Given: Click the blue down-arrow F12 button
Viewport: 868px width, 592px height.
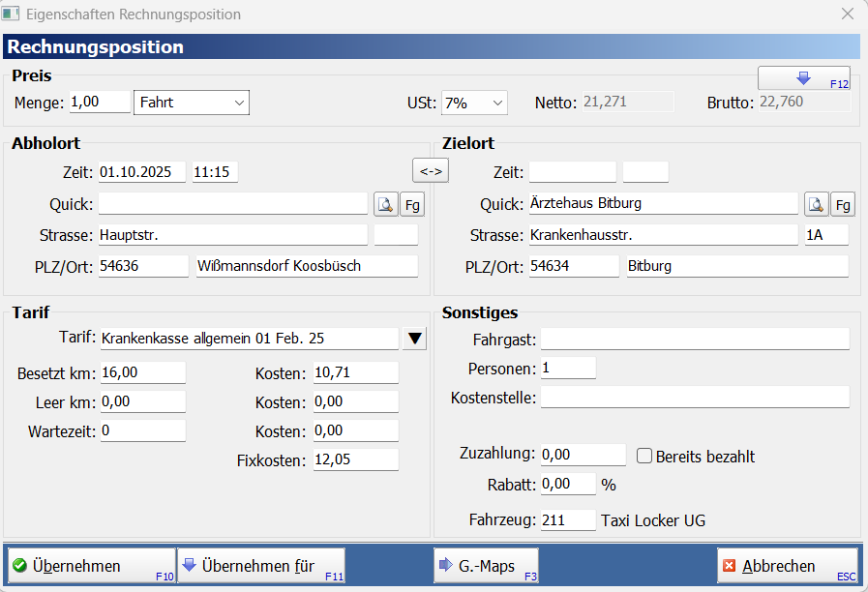Looking at the screenshot, I should click(x=803, y=78).
